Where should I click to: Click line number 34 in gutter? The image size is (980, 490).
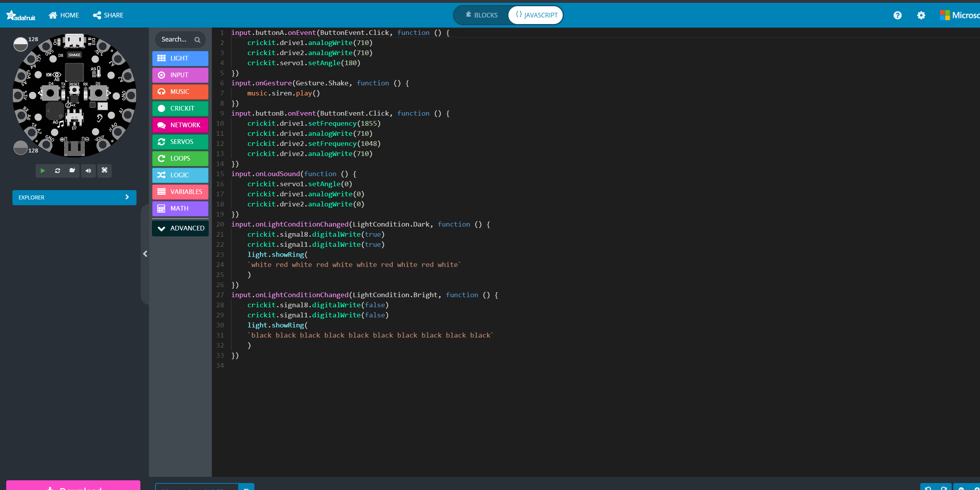point(220,365)
